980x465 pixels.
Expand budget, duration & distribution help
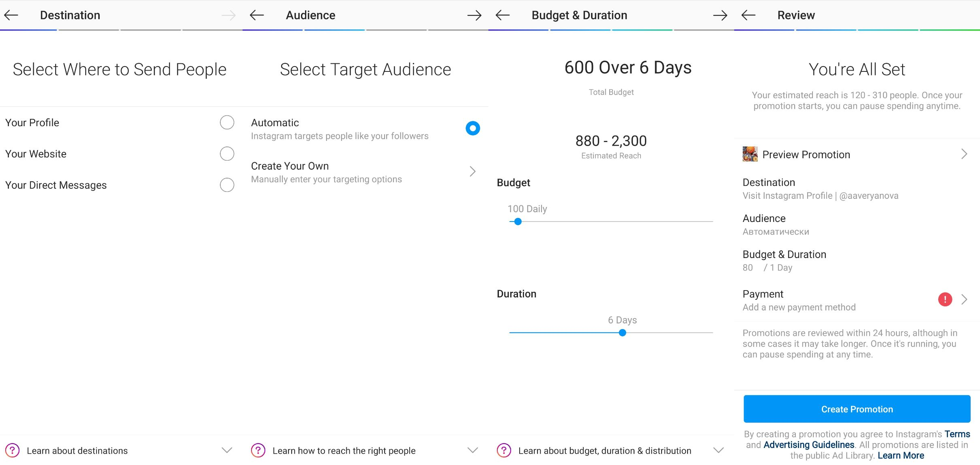click(718, 450)
